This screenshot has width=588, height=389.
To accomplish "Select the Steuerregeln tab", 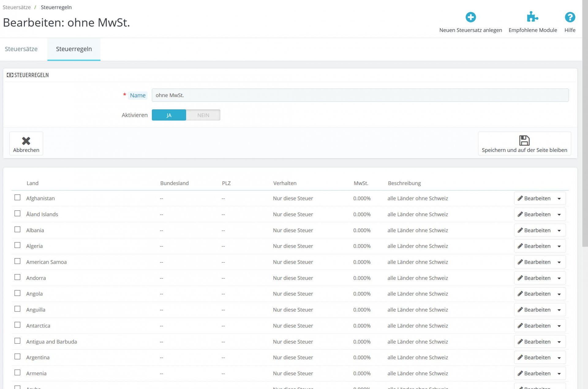I will 74,49.
